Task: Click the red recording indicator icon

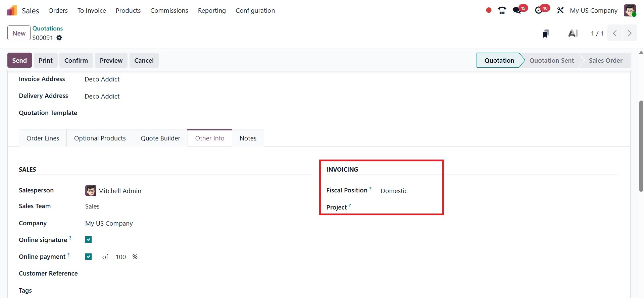Action: [489, 10]
